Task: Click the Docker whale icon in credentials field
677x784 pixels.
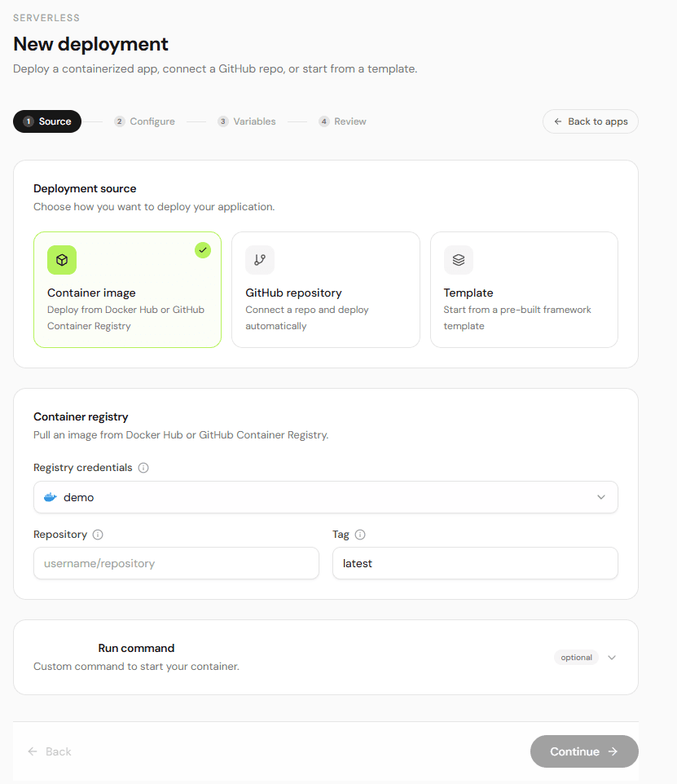Action: click(x=51, y=497)
